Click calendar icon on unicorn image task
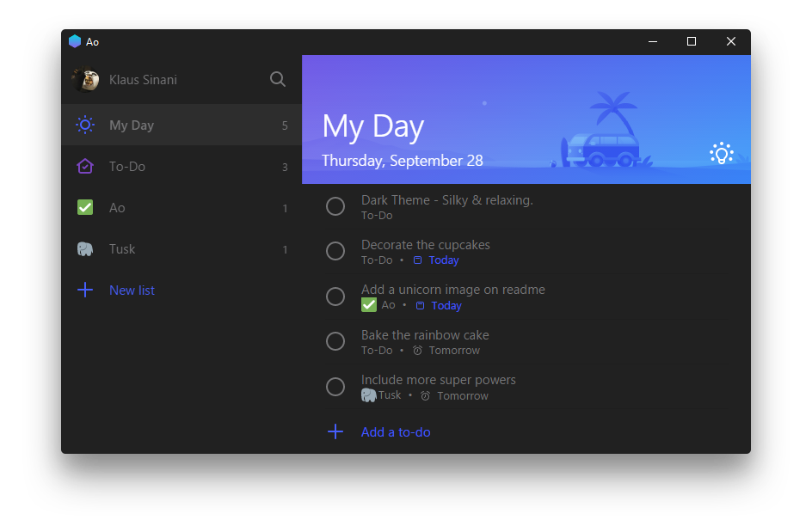812x526 pixels. [420, 306]
